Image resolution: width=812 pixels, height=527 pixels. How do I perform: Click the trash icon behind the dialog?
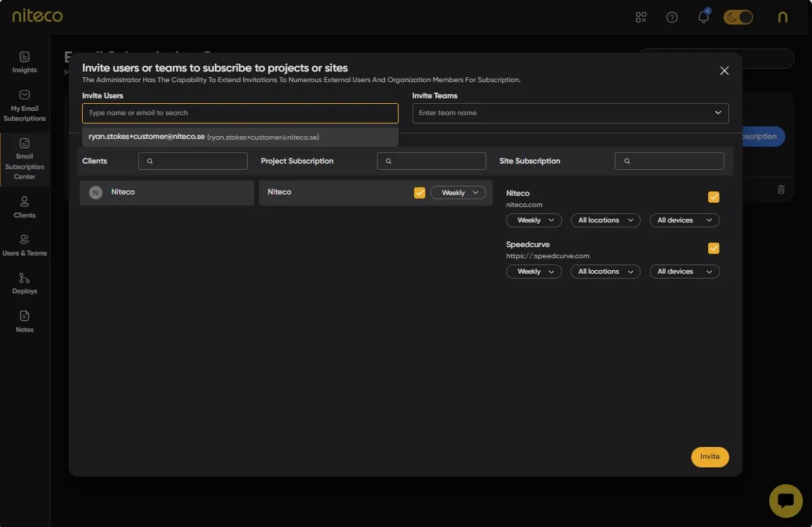(x=781, y=189)
